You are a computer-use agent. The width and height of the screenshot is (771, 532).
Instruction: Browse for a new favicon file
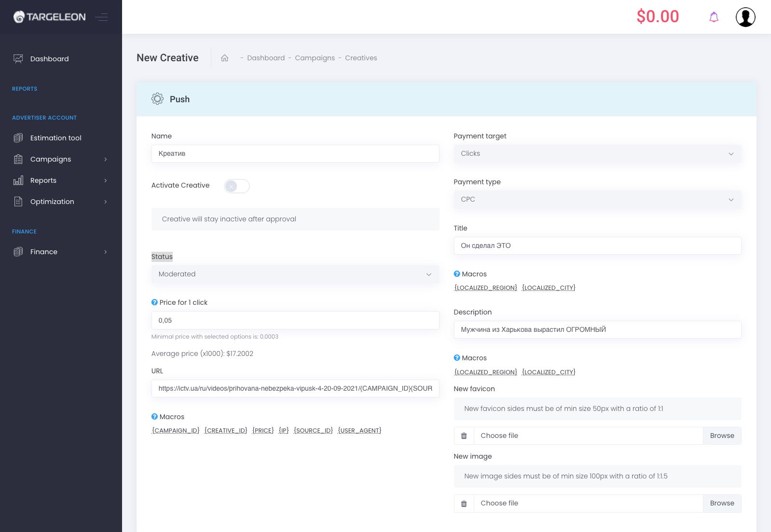722,436
